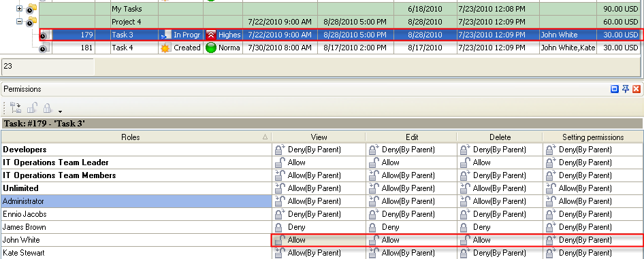Sort by the Roles column header

pos(136,137)
